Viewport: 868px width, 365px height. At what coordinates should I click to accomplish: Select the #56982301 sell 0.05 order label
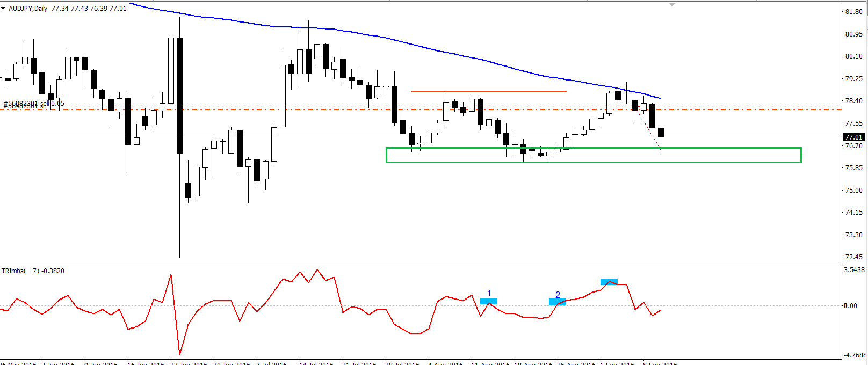pyautogui.click(x=34, y=104)
